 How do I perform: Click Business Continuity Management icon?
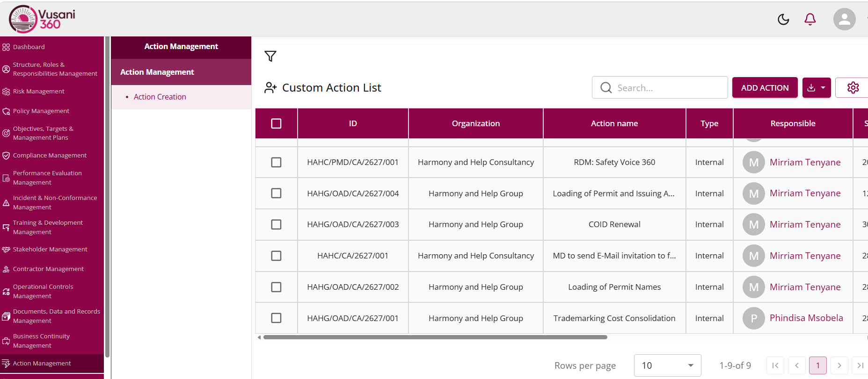(6, 341)
